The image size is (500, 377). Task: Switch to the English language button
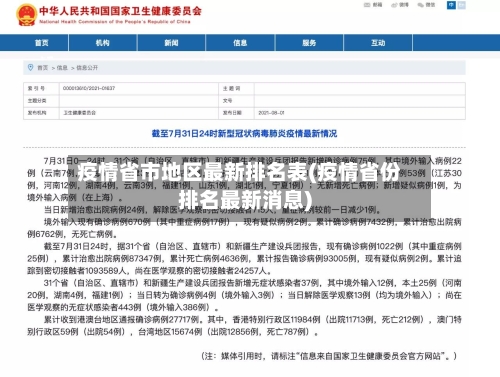point(461,5)
